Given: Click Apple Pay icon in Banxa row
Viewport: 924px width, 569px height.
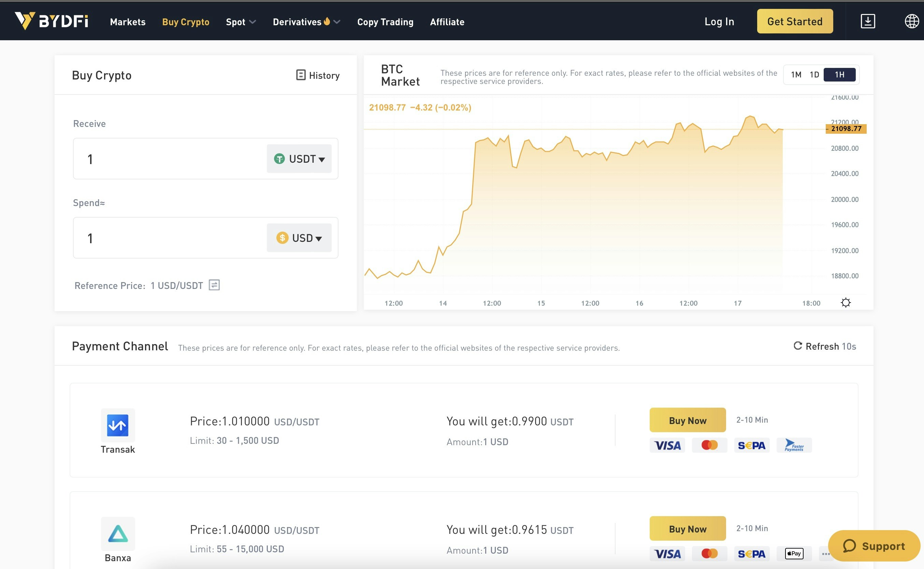Looking at the screenshot, I should [x=794, y=554].
